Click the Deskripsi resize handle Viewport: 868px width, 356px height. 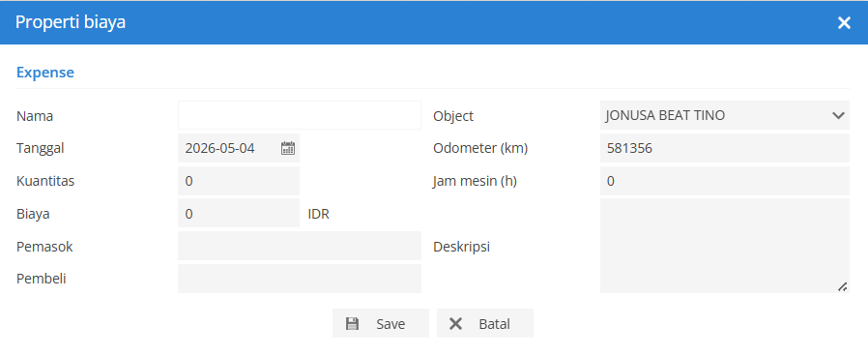843,286
